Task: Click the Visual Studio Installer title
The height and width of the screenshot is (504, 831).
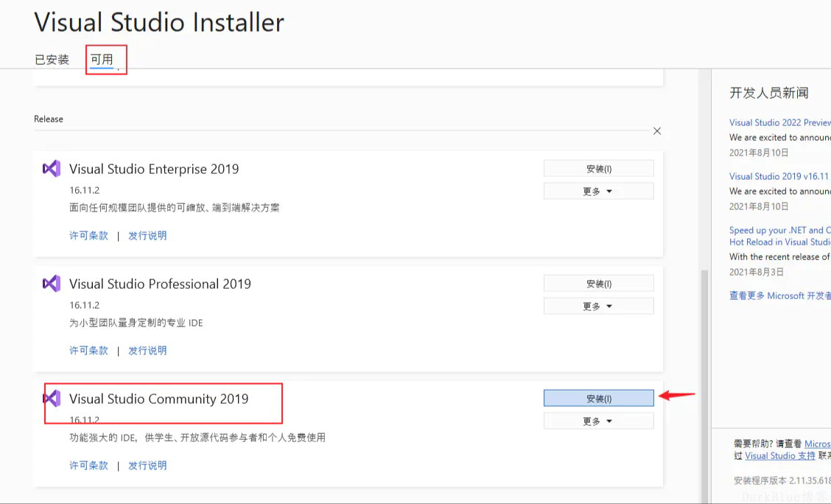Action: click(x=159, y=22)
